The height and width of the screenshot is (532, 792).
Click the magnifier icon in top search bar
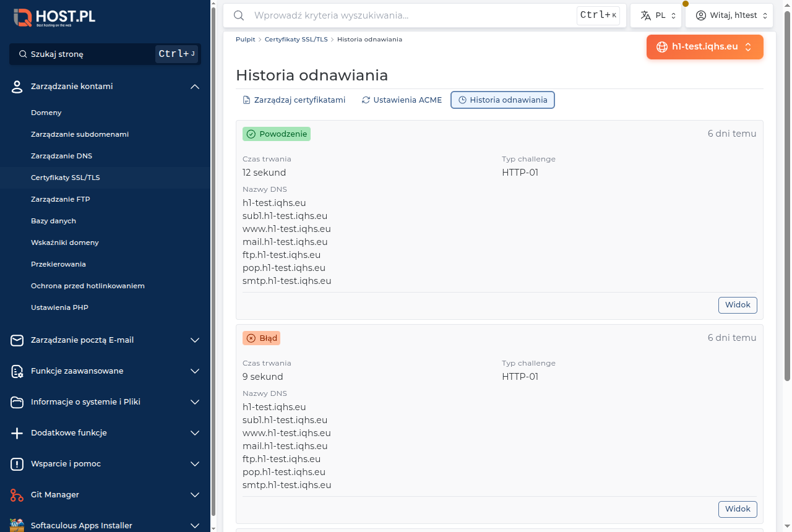pos(239,15)
